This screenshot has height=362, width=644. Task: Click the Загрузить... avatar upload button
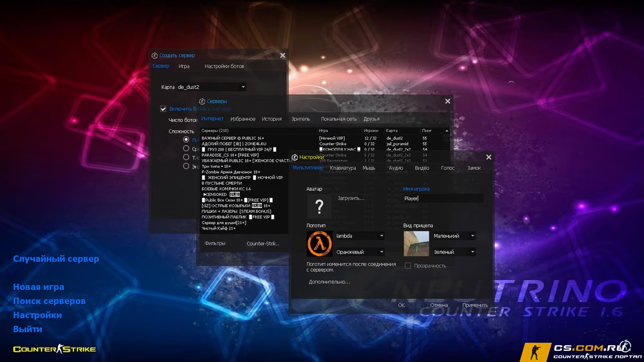coord(351,198)
